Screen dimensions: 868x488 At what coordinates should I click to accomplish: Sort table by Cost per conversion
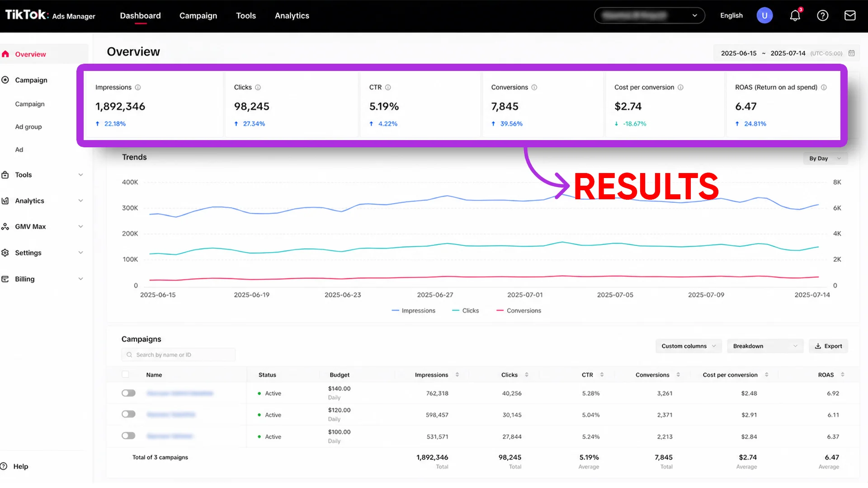[x=766, y=375]
